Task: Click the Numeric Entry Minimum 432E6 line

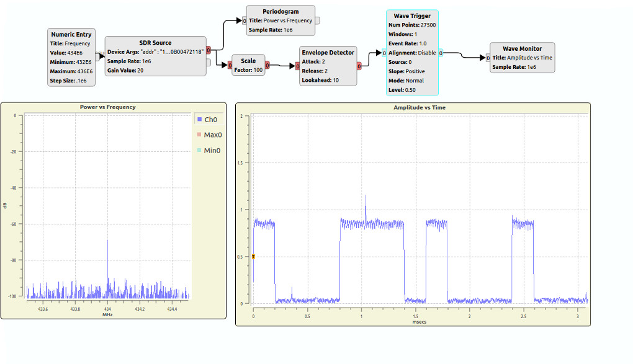Action: [x=71, y=62]
